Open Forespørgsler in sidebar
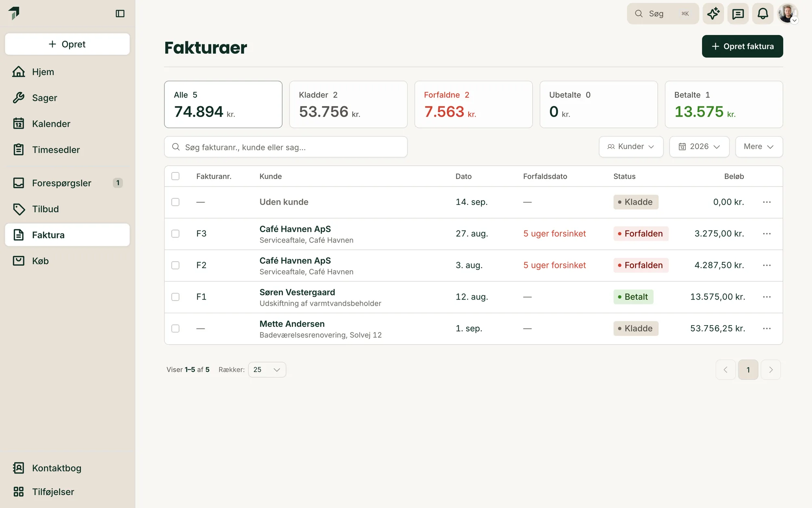This screenshot has height=508, width=812. 67,183
